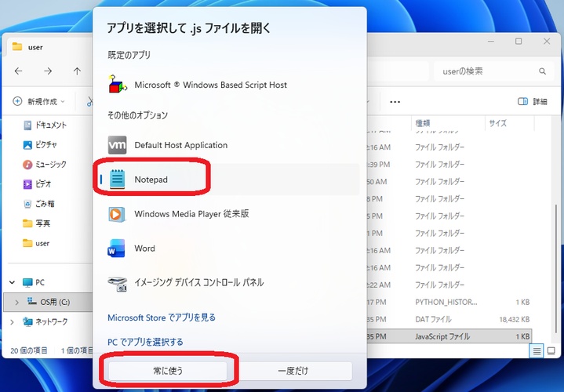
Task: Open Microsoft Store でアプリを見る link
Action: coord(162,318)
